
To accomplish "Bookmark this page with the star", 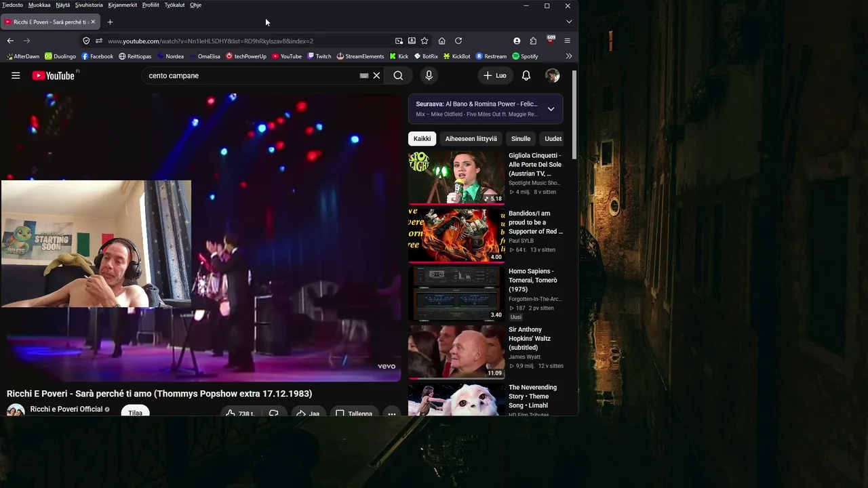I will point(425,41).
